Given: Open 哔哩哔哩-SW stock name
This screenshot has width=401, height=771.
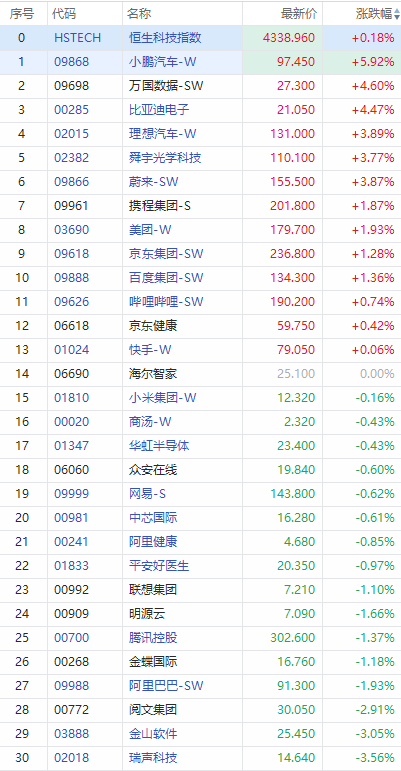Looking at the screenshot, I should 166,301.
